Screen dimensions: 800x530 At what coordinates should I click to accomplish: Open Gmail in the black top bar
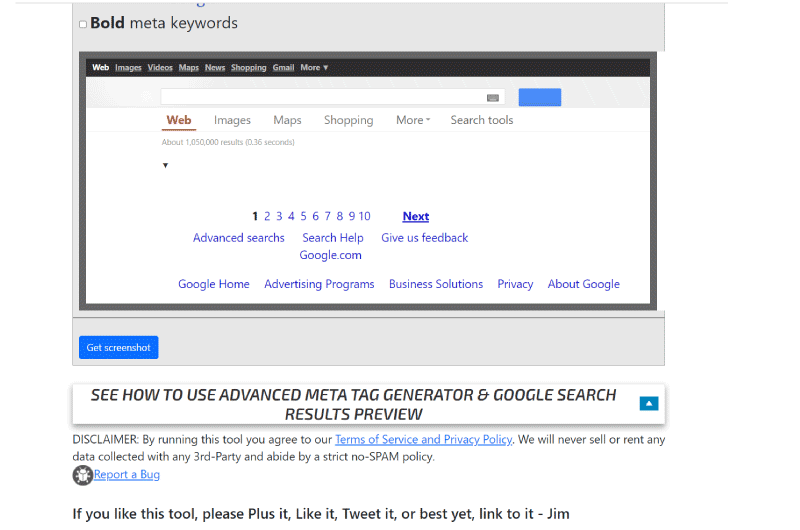click(x=283, y=67)
